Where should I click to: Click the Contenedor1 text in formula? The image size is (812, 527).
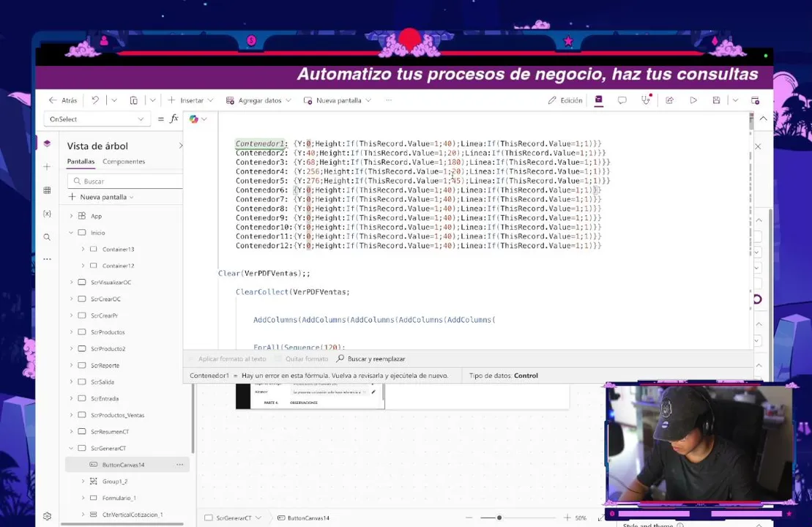[x=260, y=143]
